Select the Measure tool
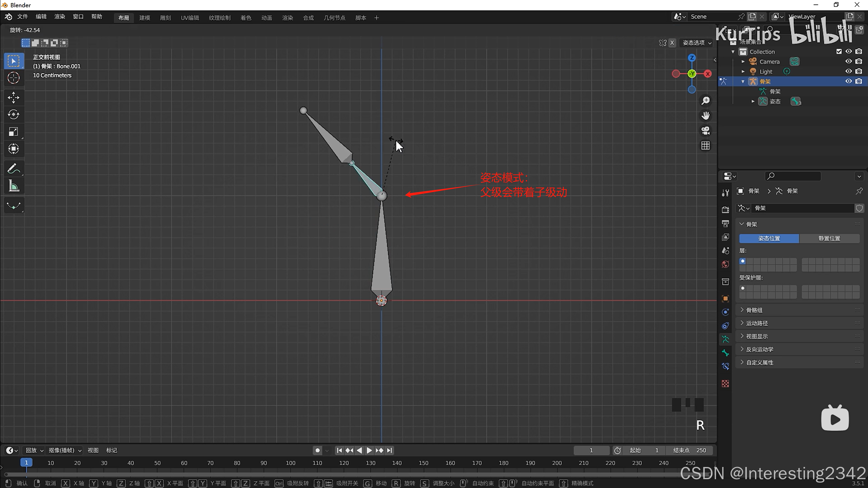The height and width of the screenshot is (488, 868). (14, 186)
